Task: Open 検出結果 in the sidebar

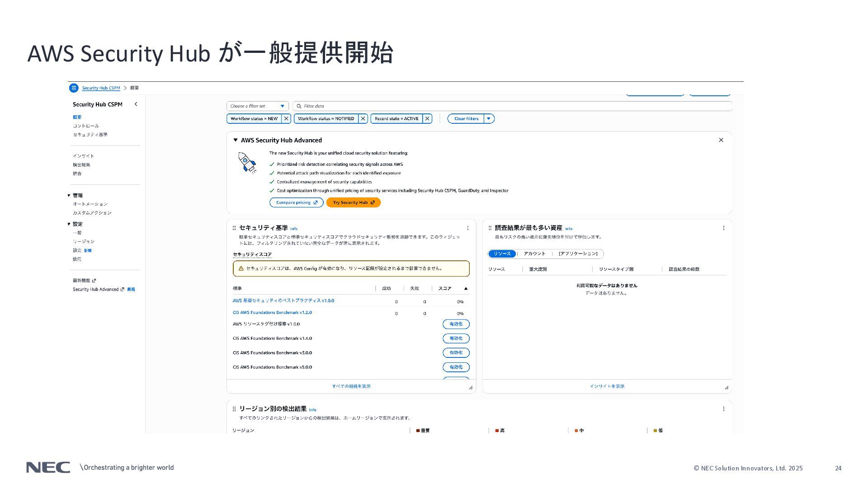Action: 81,165
